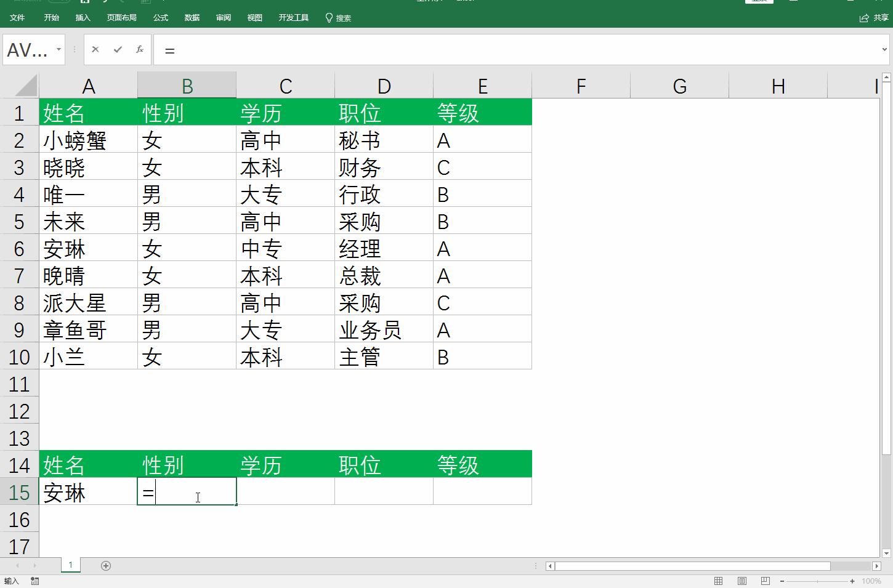Add a new worksheet with the plus button
Image resolution: width=893 pixels, height=588 pixels.
(106, 565)
